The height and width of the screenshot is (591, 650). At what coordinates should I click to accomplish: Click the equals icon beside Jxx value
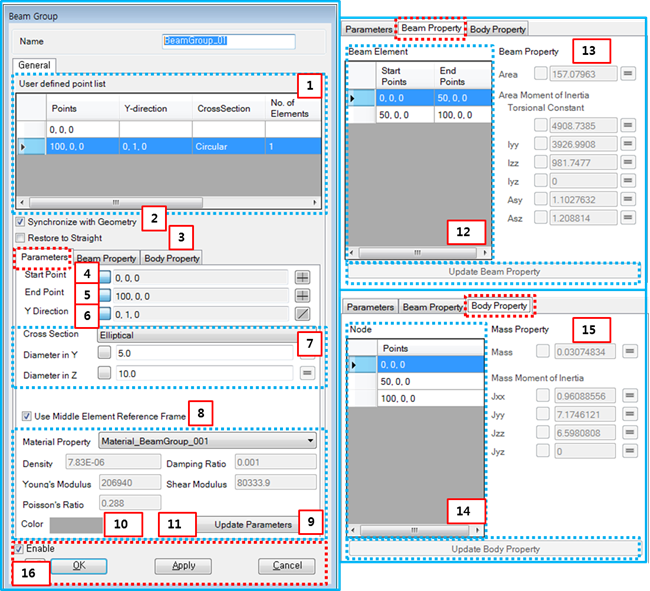[630, 395]
